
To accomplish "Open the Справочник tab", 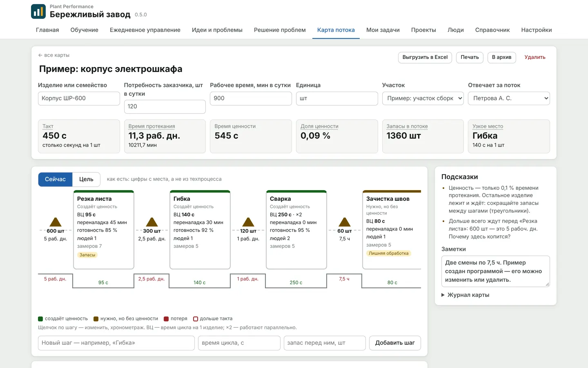I will coord(492,30).
